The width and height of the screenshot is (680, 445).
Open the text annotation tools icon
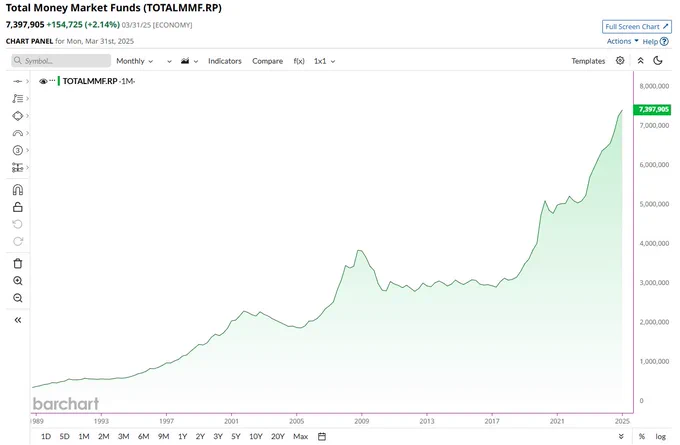17,98
